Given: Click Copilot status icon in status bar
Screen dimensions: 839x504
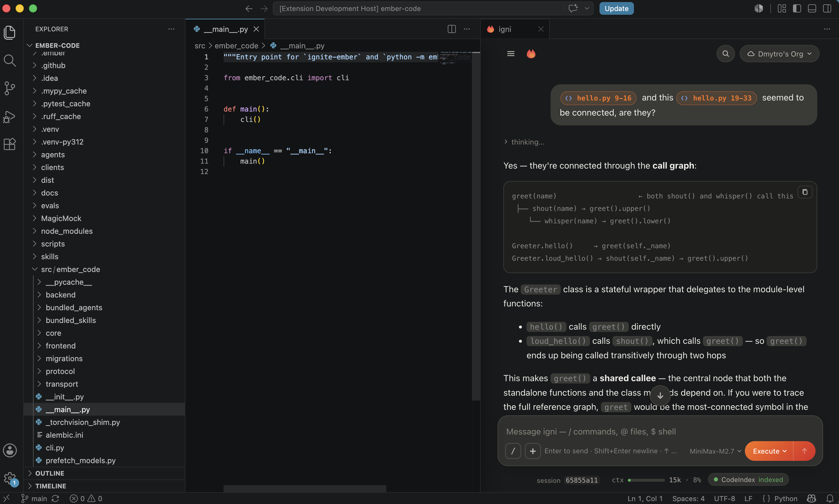Looking at the screenshot, I should pos(812,498).
